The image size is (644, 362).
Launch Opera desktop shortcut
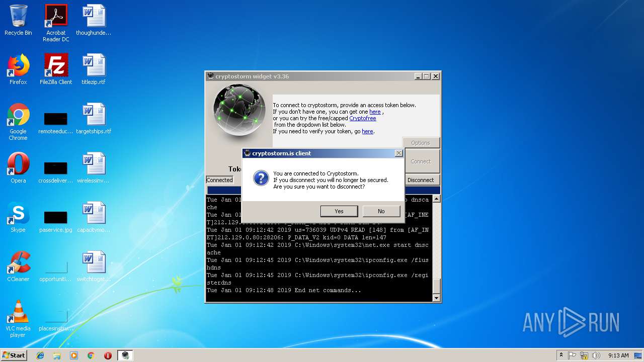[18, 168]
